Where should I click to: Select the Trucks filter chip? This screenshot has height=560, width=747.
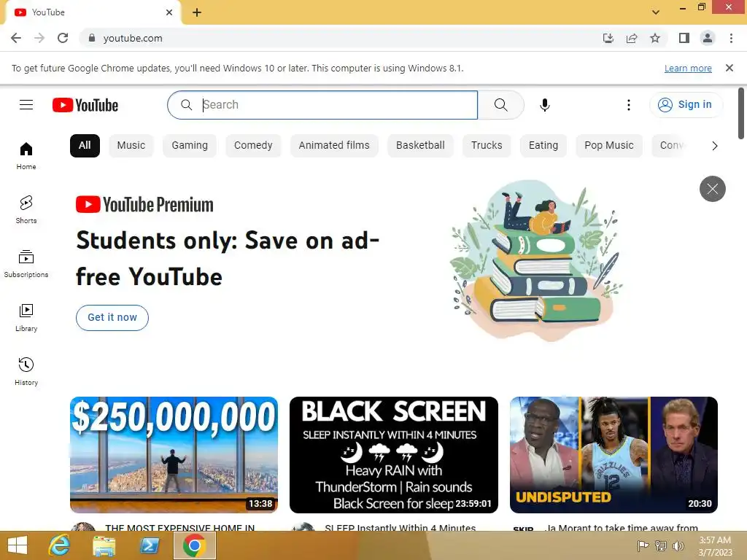point(487,146)
